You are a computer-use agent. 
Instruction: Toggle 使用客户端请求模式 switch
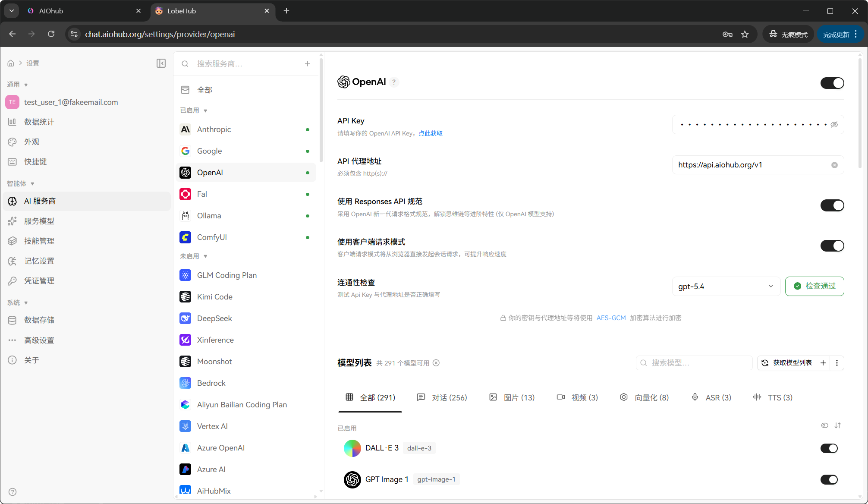pos(832,246)
